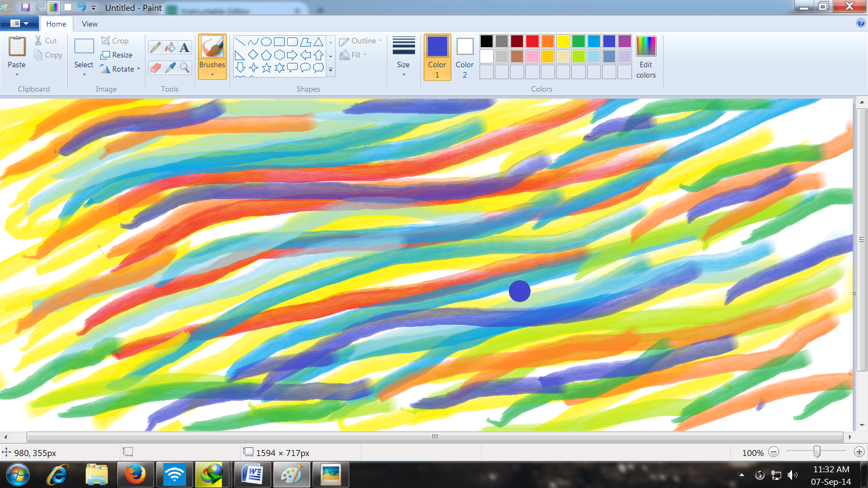Image resolution: width=868 pixels, height=488 pixels.
Task: Pick the black color swatch
Action: [487, 41]
